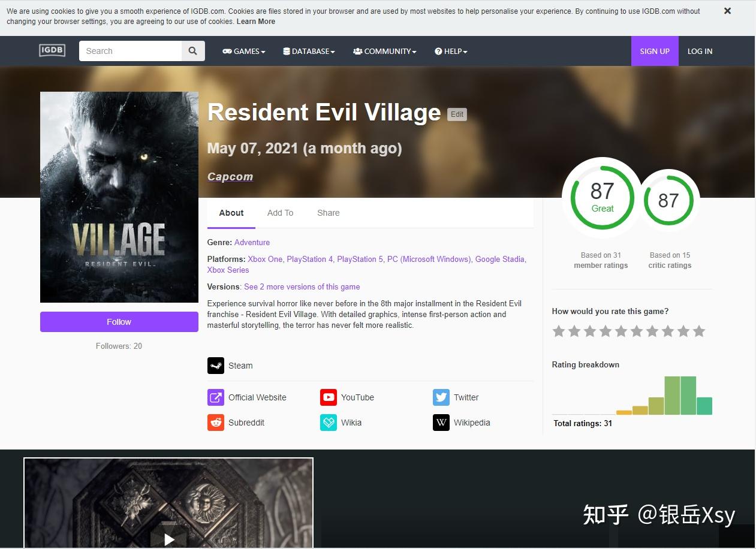Click the Wikipedia W icon

point(441,423)
